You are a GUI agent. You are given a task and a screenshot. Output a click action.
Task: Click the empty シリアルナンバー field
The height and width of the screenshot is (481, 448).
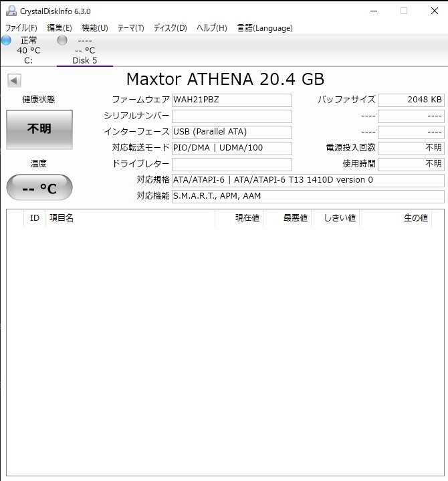(232, 116)
